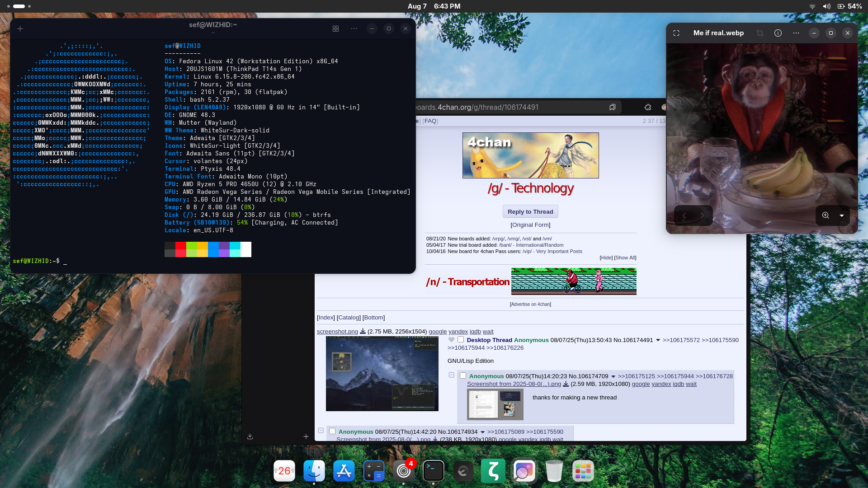Download the 2.59 MB screenshot file
Image resolution: width=868 pixels, height=488 pixels.
[x=566, y=384]
